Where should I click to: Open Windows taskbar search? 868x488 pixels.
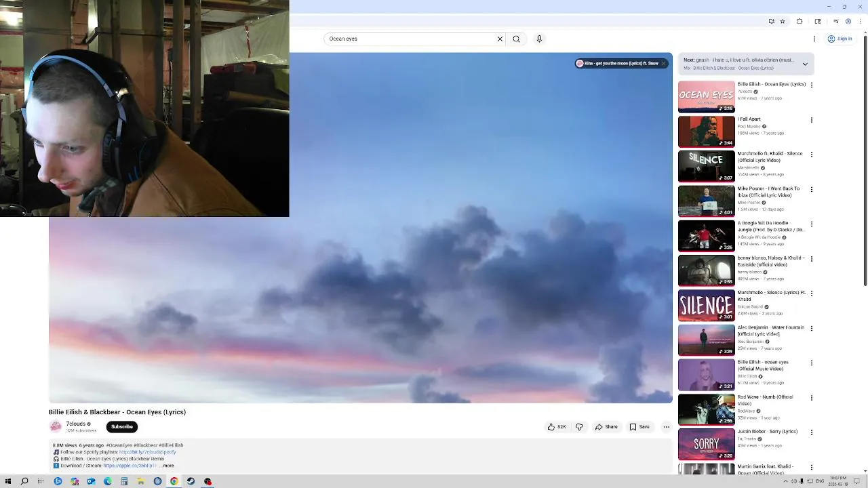coord(24,481)
